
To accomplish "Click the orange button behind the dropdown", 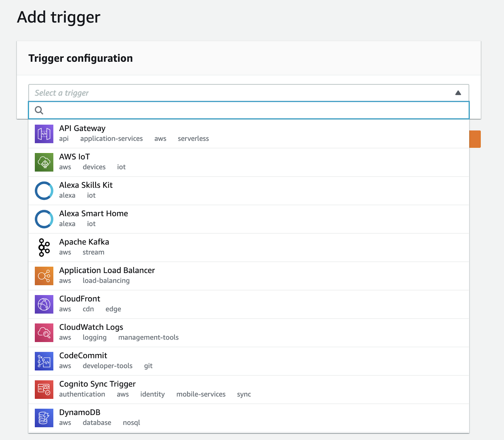I will coord(475,139).
